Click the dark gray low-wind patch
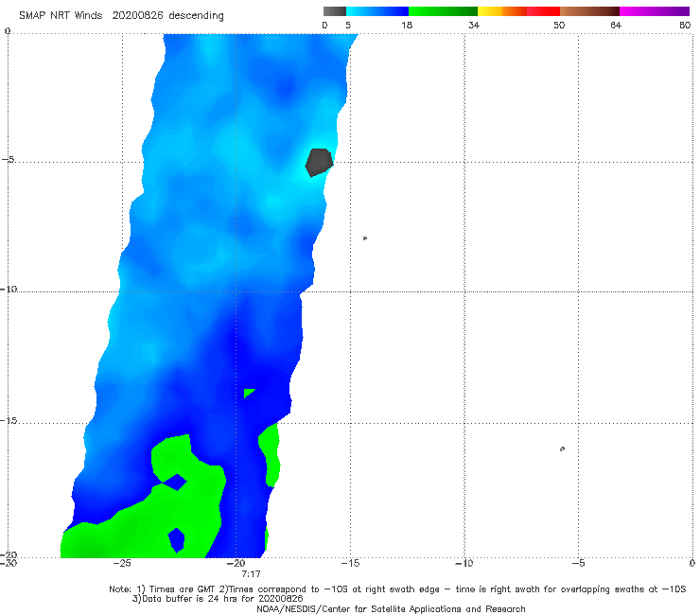Viewport: 700px width, 615px height. pyautogui.click(x=319, y=162)
